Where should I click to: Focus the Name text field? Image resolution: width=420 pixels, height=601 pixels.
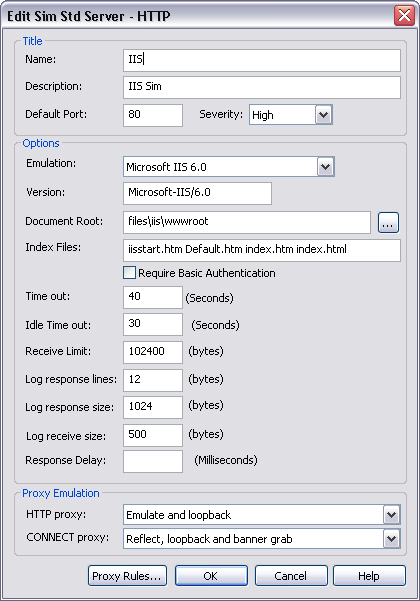(x=262, y=60)
